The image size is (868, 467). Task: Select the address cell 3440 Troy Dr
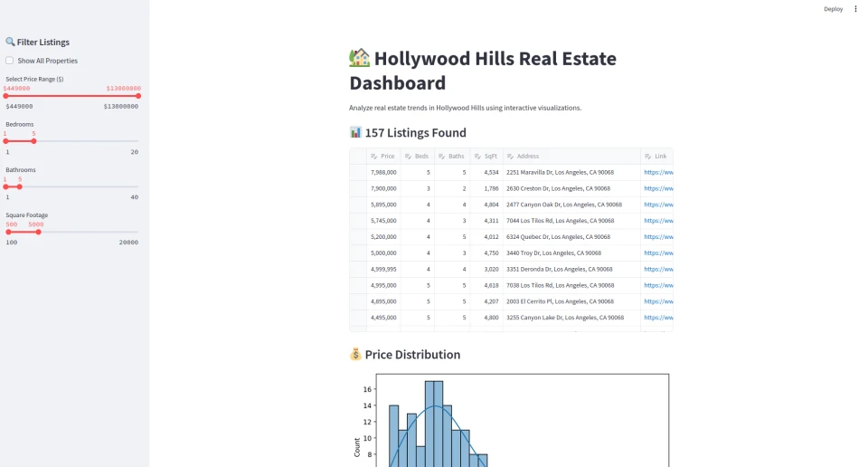(x=571, y=253)
